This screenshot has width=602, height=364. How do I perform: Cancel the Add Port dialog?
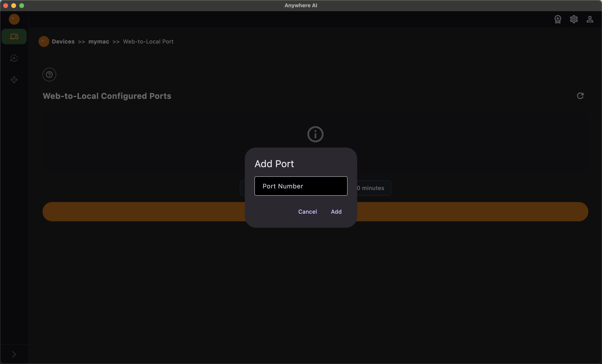tap(307, 211)
